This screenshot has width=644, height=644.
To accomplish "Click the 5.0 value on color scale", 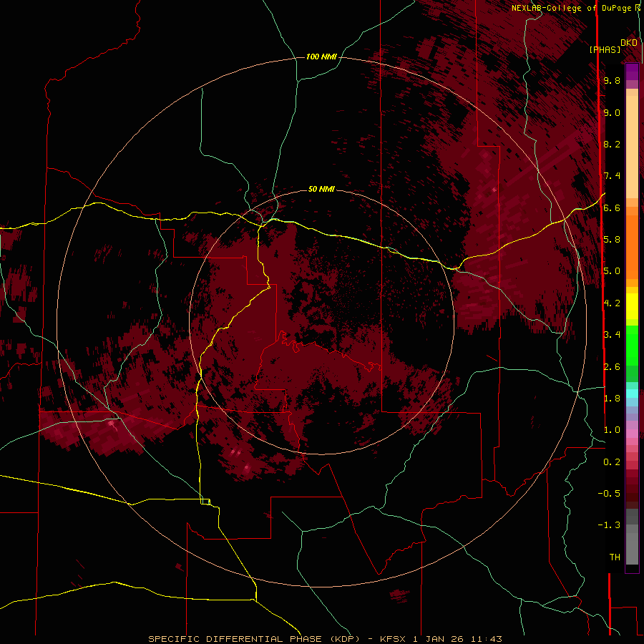I will coord(612,271).
